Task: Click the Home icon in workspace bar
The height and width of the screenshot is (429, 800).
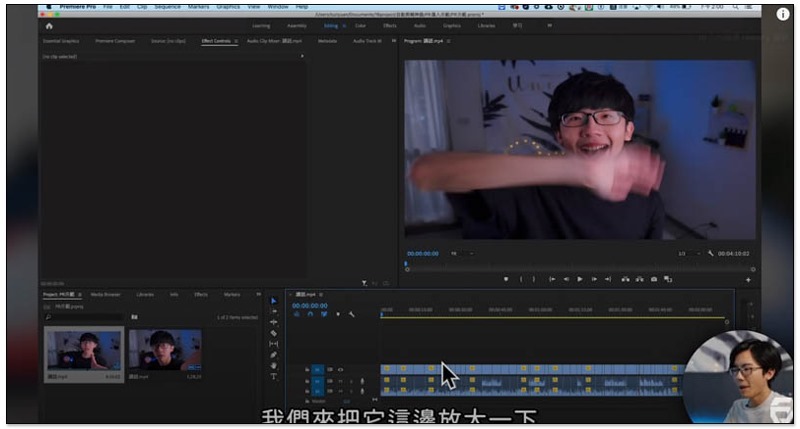Action: click(49, 25)
